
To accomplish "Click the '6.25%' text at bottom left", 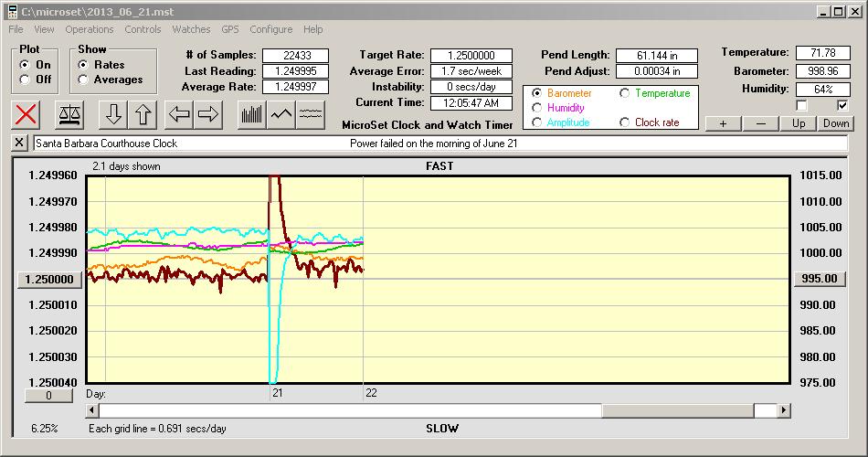I will [x=44, y=428].
